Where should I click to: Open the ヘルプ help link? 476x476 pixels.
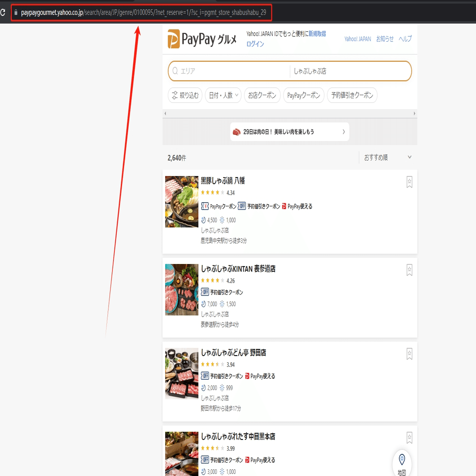click(405, 39)
